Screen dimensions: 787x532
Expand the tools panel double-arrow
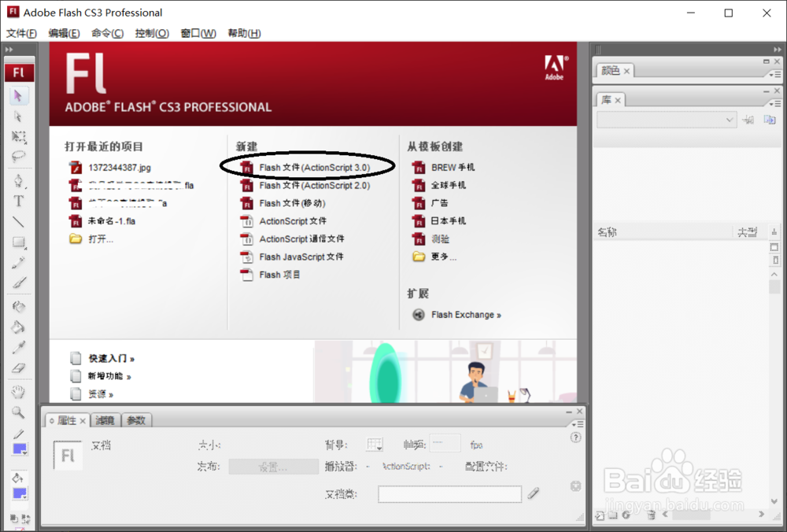pyautogui.click(x=9, y=49)
